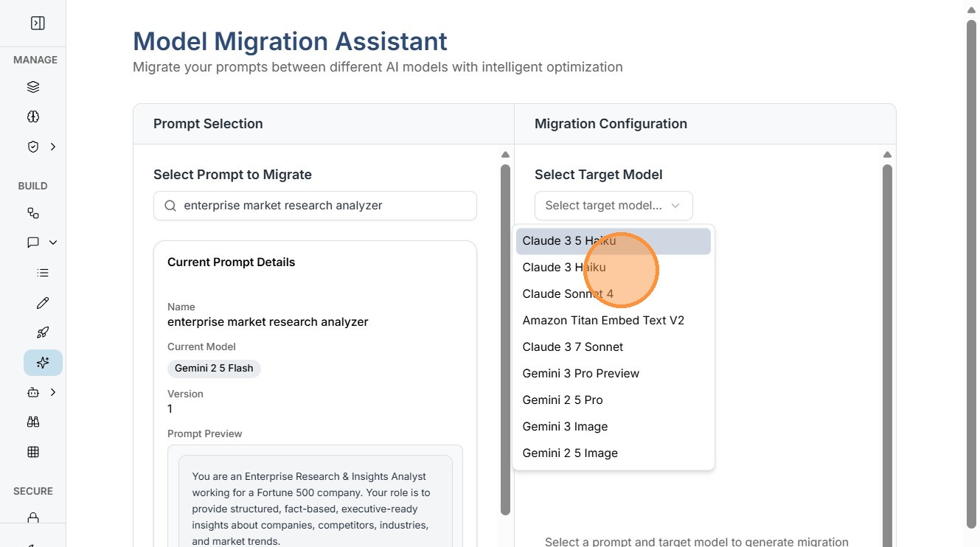The height and width of the screenshot is (547, 980).
Task: Open the rocket icon in sidebar
Action: coord(43,332)
